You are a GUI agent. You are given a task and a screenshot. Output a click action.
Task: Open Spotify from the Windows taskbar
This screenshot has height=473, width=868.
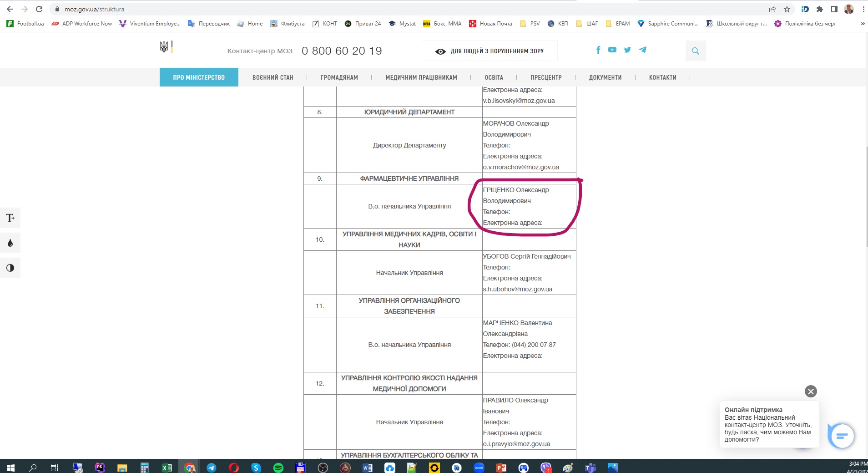(x=278, y=468)
